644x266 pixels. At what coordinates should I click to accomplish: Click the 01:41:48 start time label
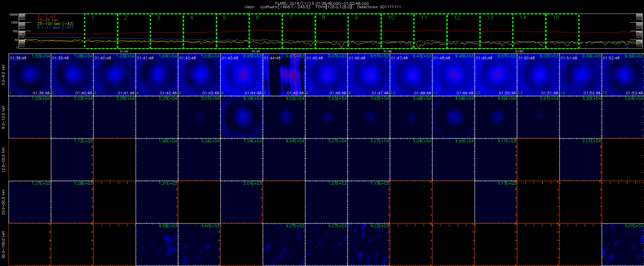(x=145, y=58)
